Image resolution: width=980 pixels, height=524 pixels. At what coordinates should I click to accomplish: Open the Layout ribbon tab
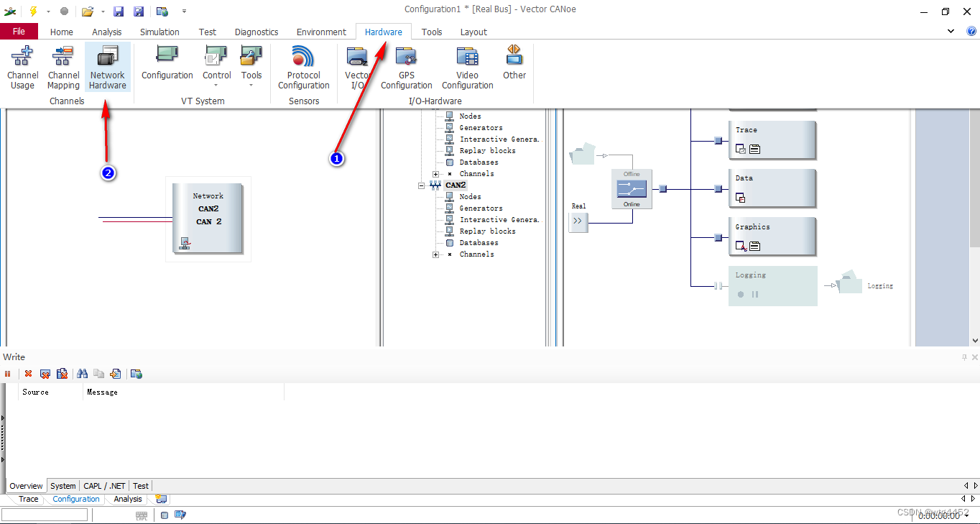(473, 32)
